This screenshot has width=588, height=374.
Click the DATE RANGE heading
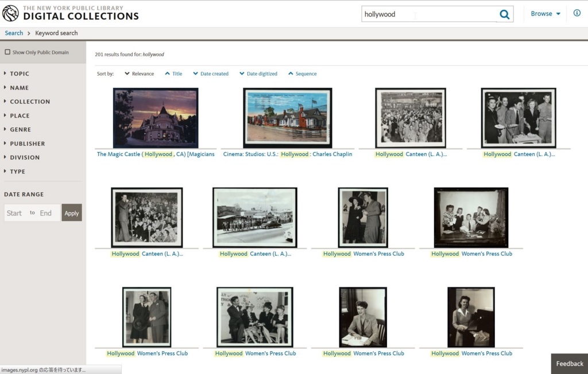pyautogui.click(x=24, y=194)
